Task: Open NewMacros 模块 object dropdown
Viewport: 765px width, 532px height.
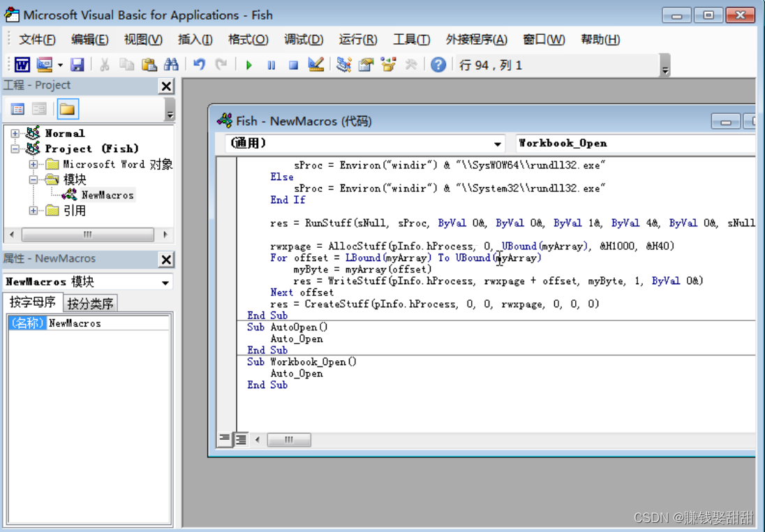Action: point(165,282)
